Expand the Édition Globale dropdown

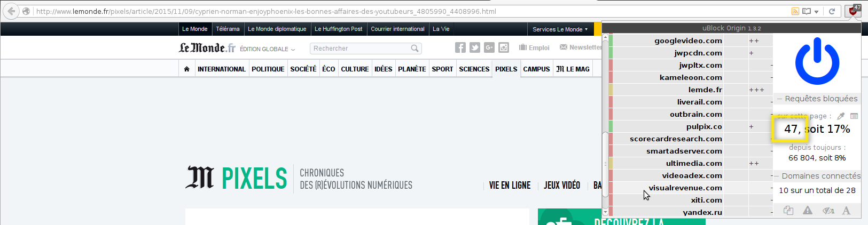pyautogui.click(x=267, y=49)
